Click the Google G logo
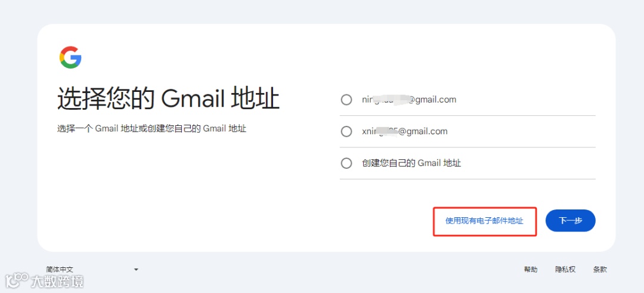Viewport: 644px width, 293px height. [x=70, y=57]
